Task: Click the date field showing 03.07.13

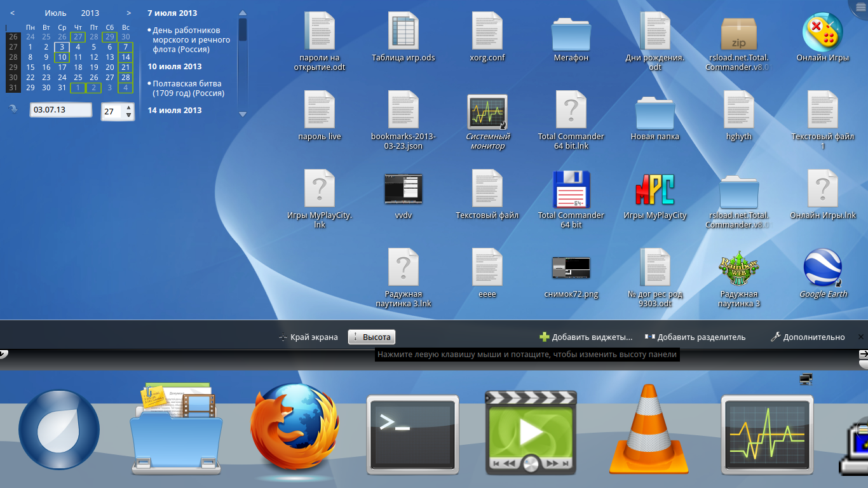Action: click(60, 110)
